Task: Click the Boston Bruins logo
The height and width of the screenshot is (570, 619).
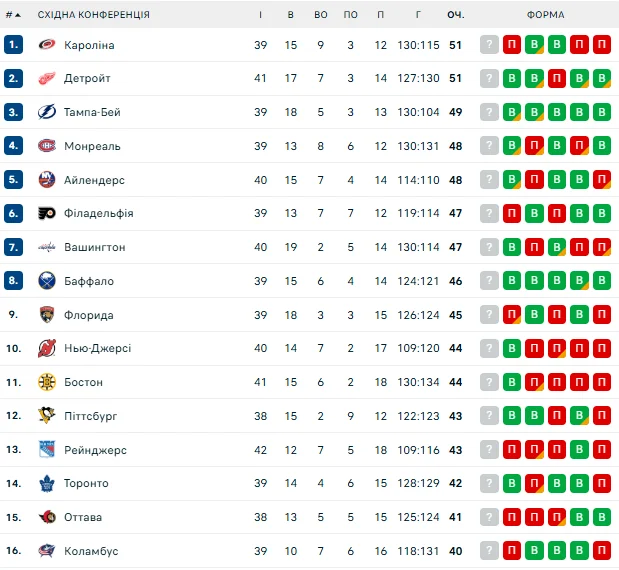Action: tap(47, 382)
